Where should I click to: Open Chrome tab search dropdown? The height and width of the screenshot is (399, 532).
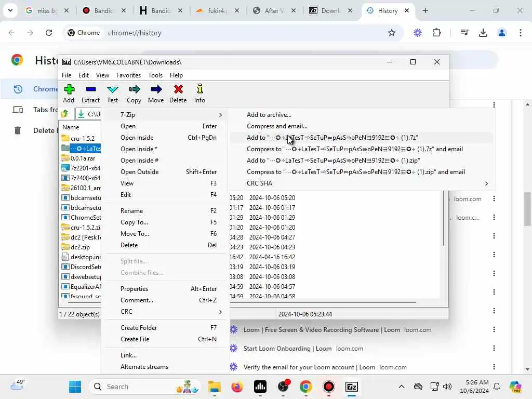[10, 10]
